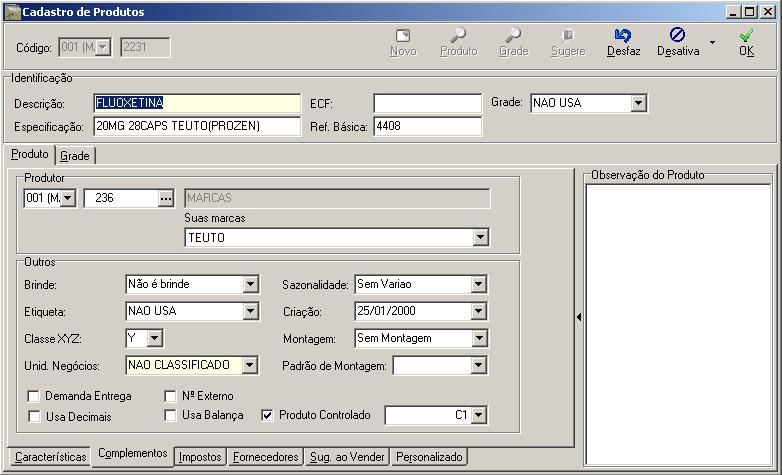Open the Criação date dropdown

(x=478, y=311)
